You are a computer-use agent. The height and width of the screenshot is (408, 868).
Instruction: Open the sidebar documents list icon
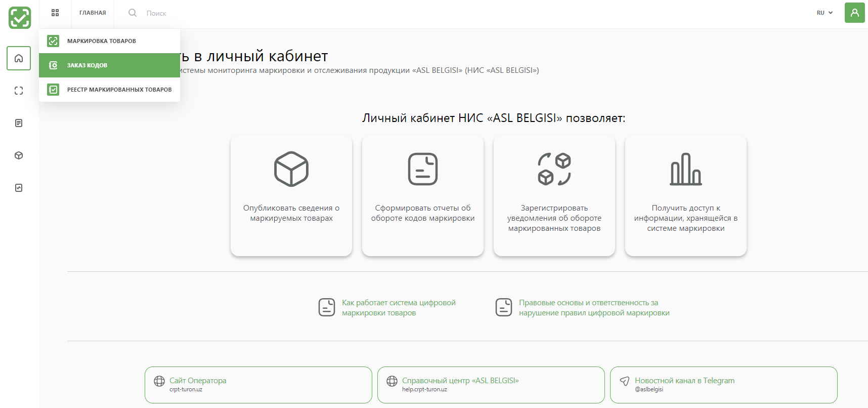pyautogui.click(x=19, y=123)
